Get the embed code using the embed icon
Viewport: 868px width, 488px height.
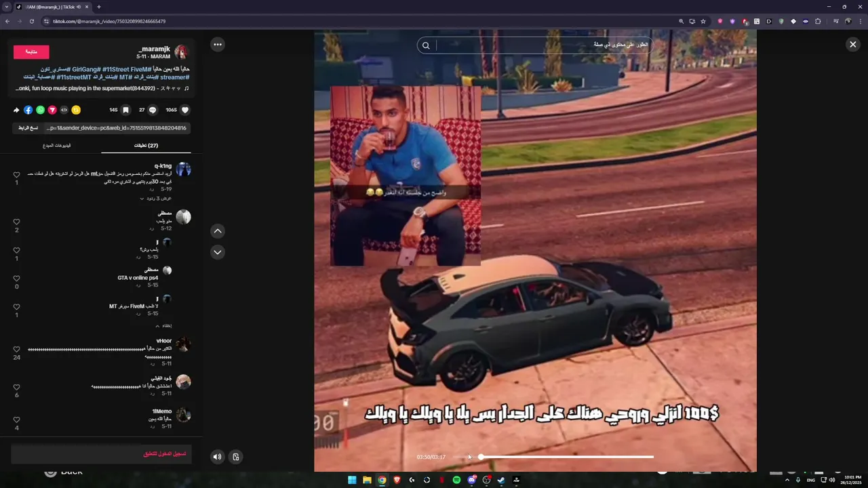[x=64, y=110]
